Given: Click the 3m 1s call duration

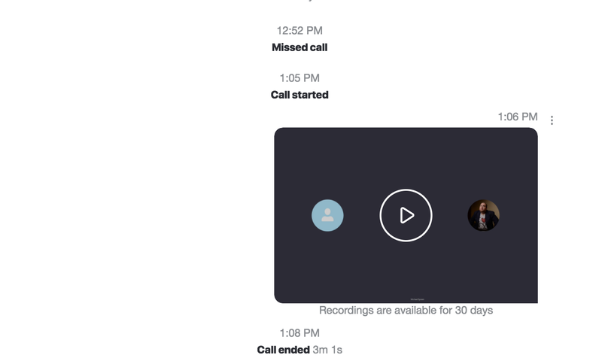Looking at the screenshot, I should (x=327, y=350).
